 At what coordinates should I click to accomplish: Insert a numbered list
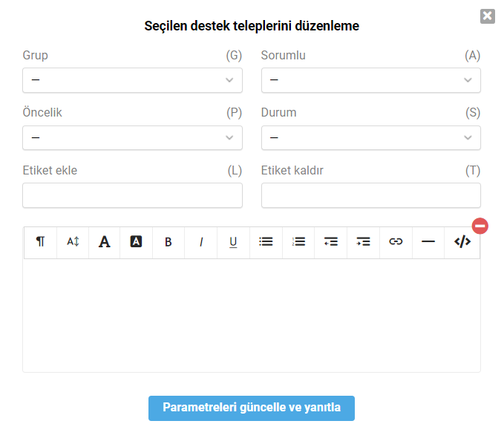pyautogui.click(x=298, y=242)
